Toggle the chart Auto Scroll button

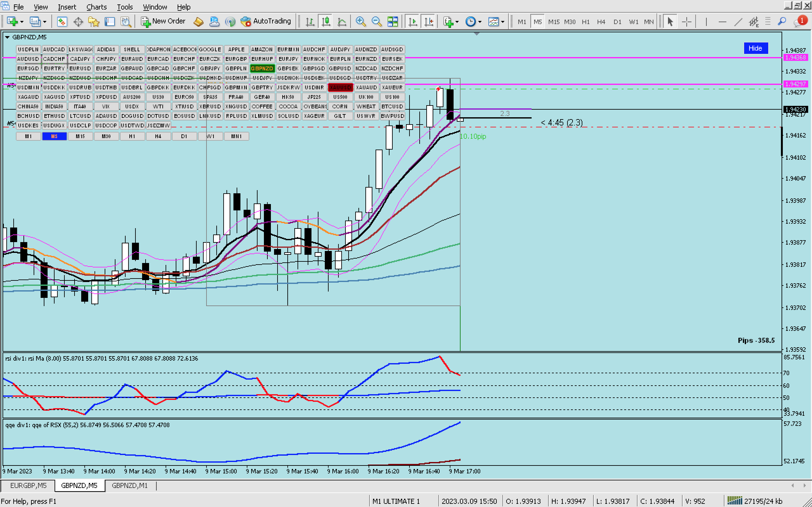pos(412,22)
